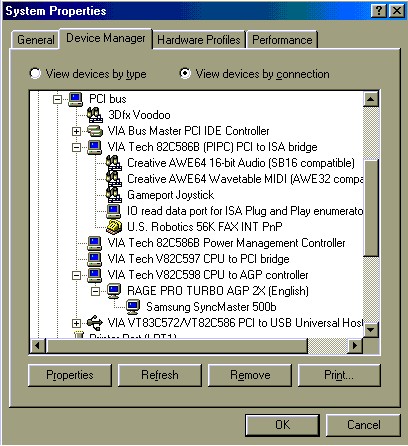This screenshot has height=446, width=408.
Task: Select the 'PCI bus' label
Action: click(108, 99)
